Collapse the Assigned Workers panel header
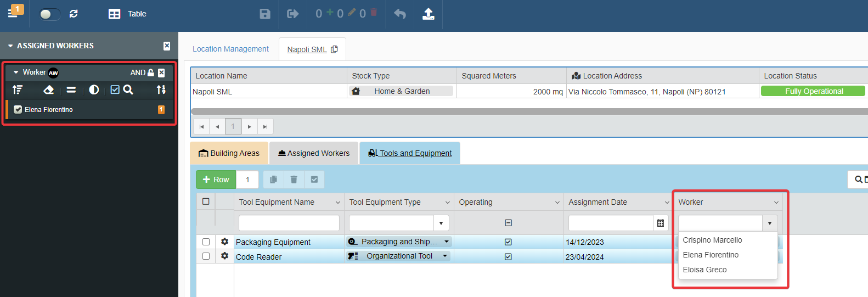868x297 pixels. (x=10, y=46)
